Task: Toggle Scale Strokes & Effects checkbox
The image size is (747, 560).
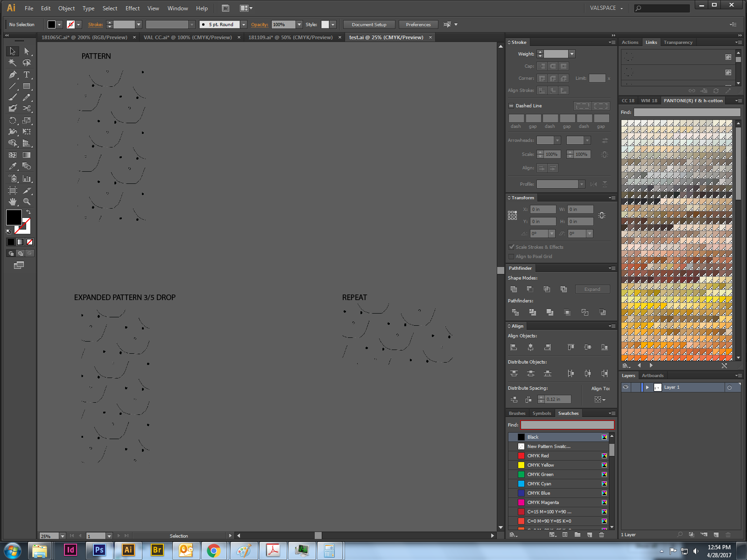Action: click(x=511, y=247)
